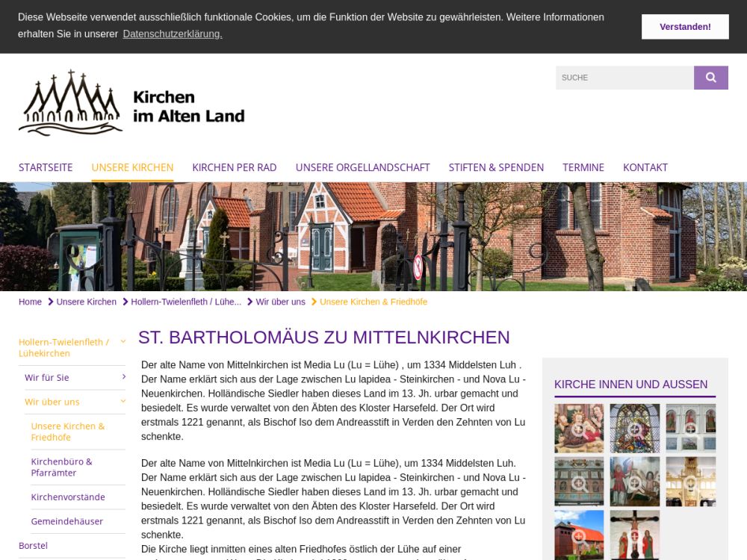Image resolution: width=747 pixels, height=560 pixels.
Task: Open the crucifixion group thumbnail
Action: [x=634, y=535]
